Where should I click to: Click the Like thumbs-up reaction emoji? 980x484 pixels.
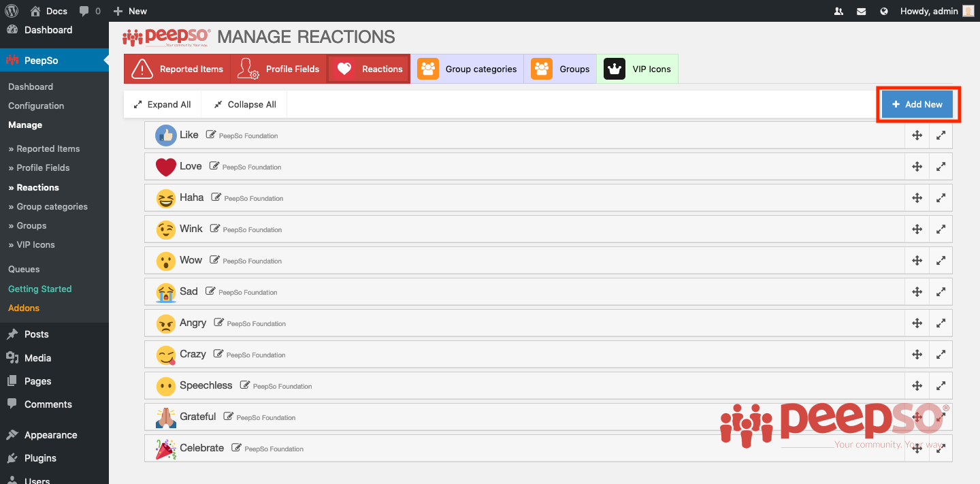165,135
